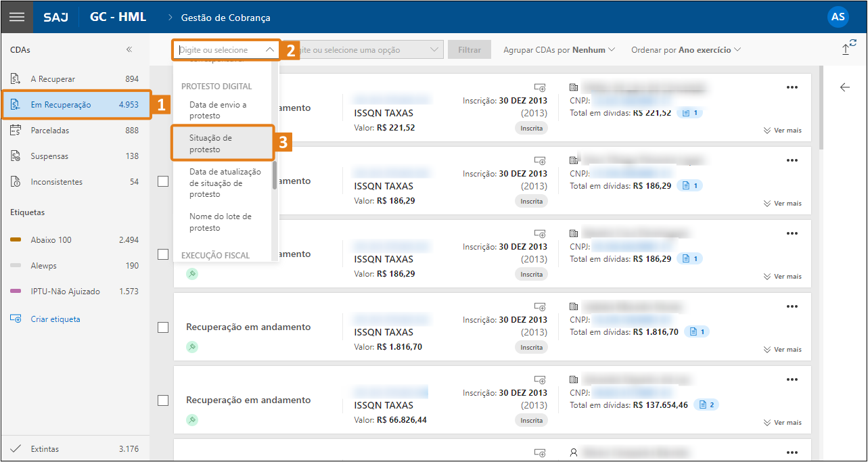Collapse the CDAs sidebar with double chevron

coord(129,49)
